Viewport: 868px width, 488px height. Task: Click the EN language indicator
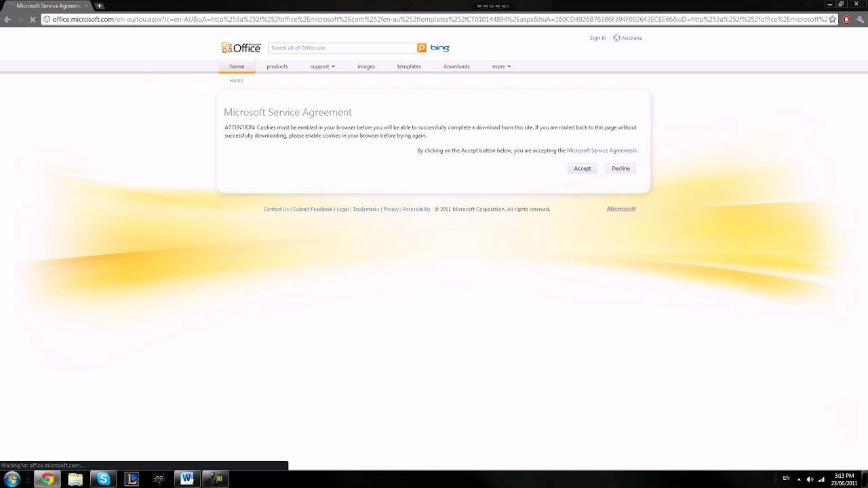coord(786,479)
